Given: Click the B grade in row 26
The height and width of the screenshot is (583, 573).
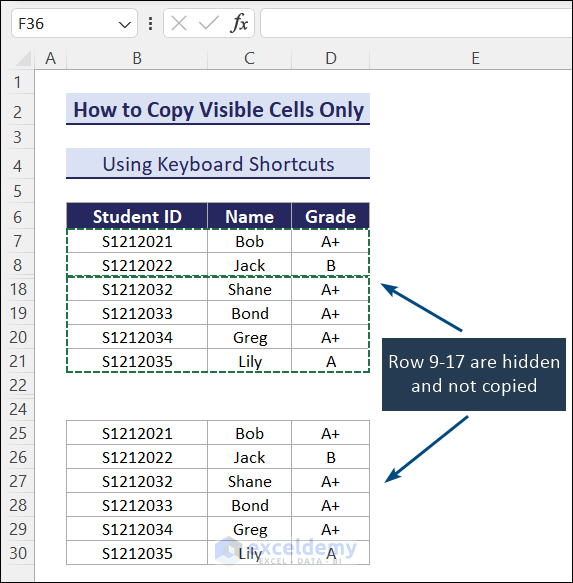Looking at the screenshot, I should click(331, 457).
